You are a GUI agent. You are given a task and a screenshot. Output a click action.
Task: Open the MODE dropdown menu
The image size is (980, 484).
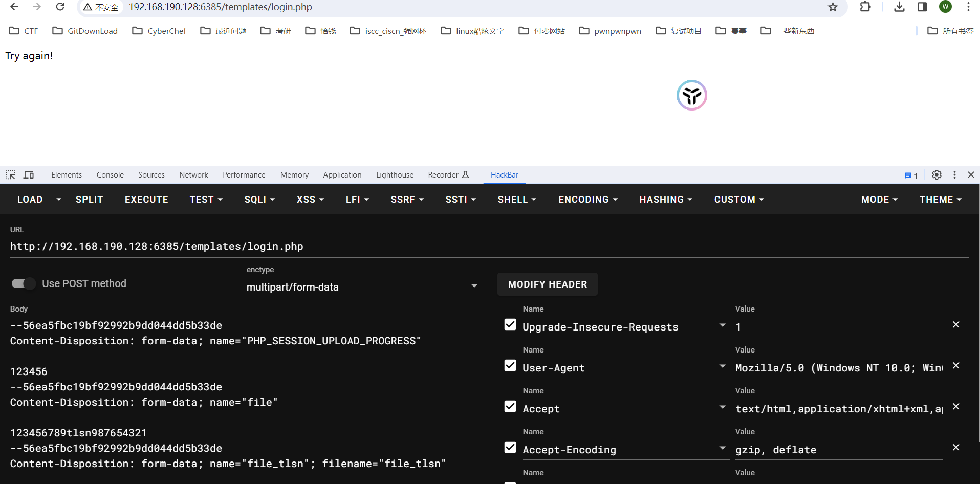tap(879, 200)
